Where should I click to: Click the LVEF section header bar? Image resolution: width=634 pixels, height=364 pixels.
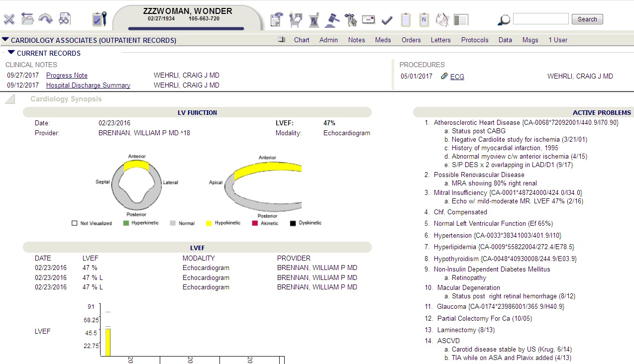[x=197, y=248]
